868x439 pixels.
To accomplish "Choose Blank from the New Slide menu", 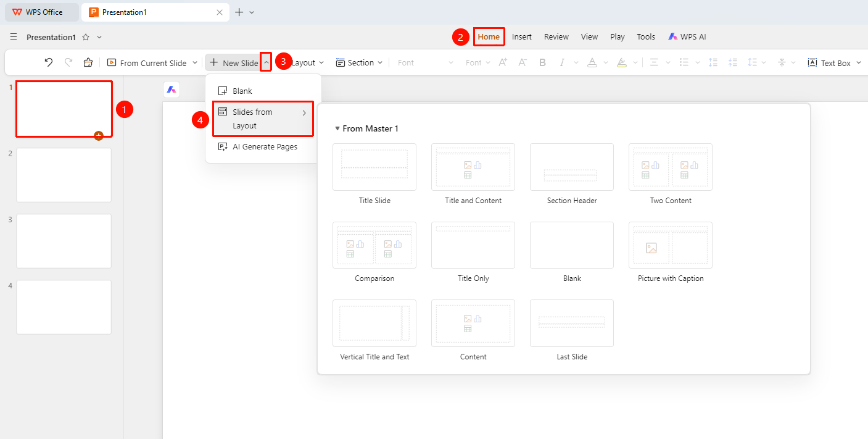I will pos(263,91).
